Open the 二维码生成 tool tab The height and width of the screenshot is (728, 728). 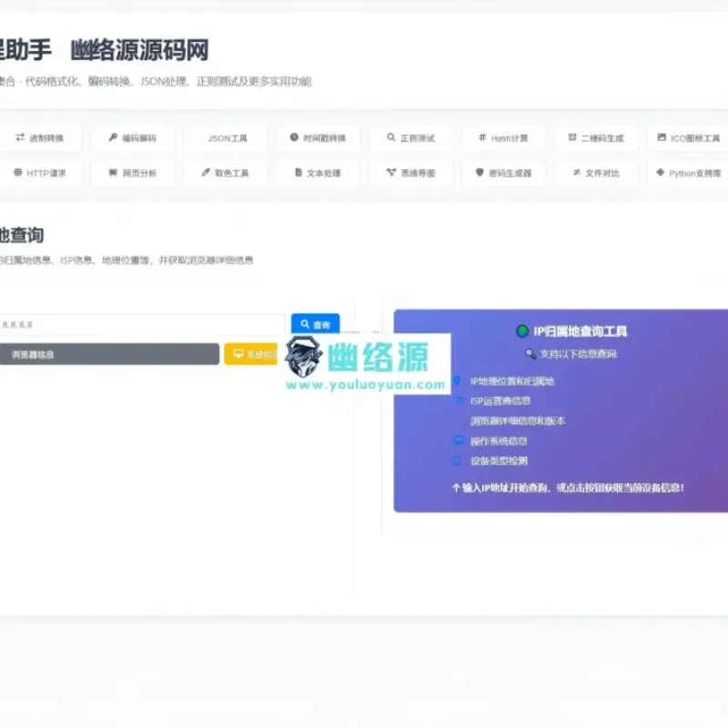click(x=597, y=138)
